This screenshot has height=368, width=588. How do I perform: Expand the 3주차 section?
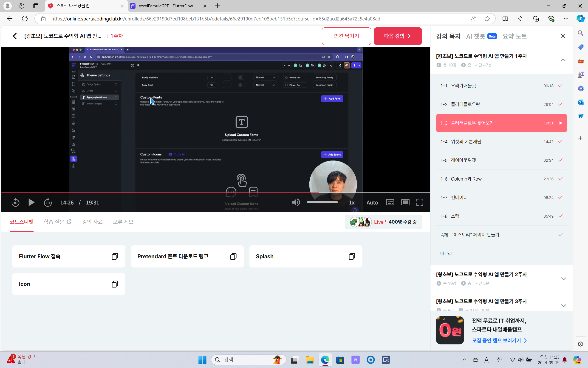point(563,305)
